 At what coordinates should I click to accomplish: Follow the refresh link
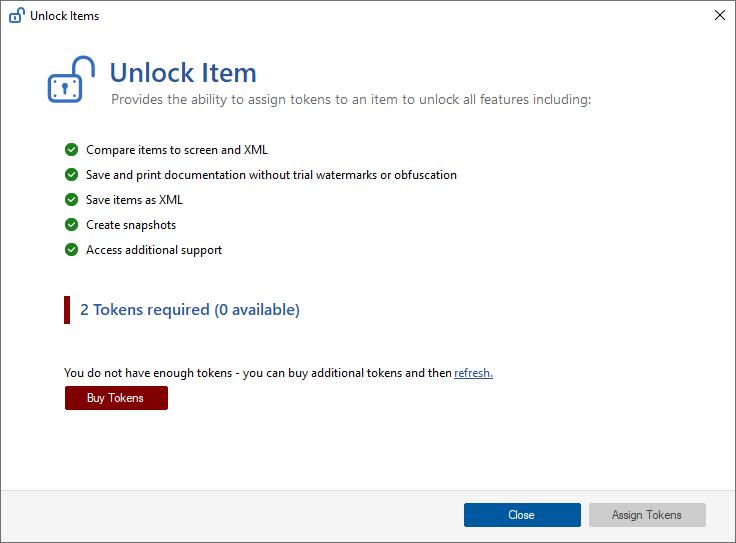[x=473, y=373]
